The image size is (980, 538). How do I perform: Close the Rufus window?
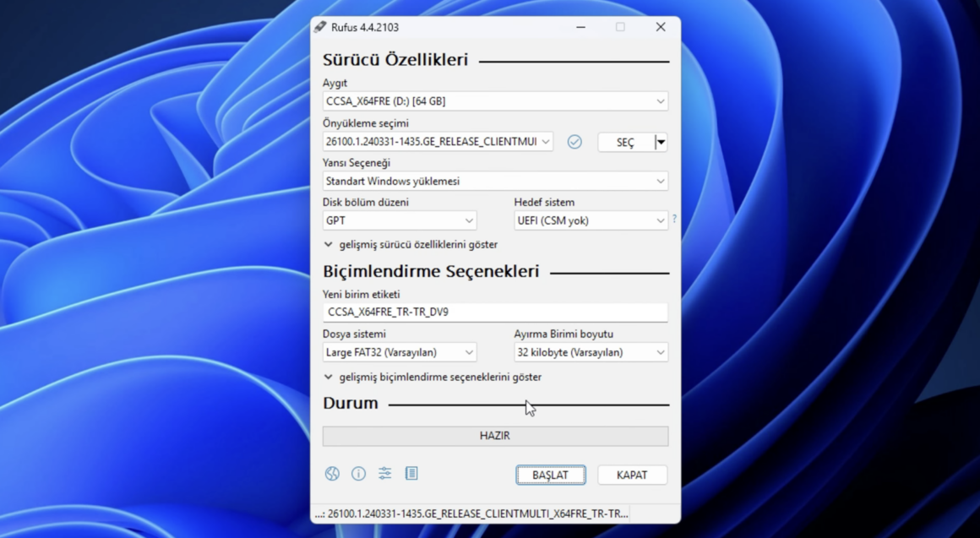coord(661,27)
